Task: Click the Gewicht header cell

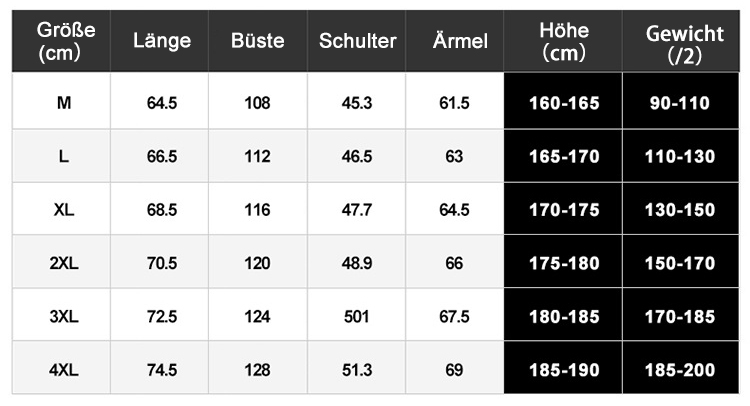Action: tap(681, 41)
